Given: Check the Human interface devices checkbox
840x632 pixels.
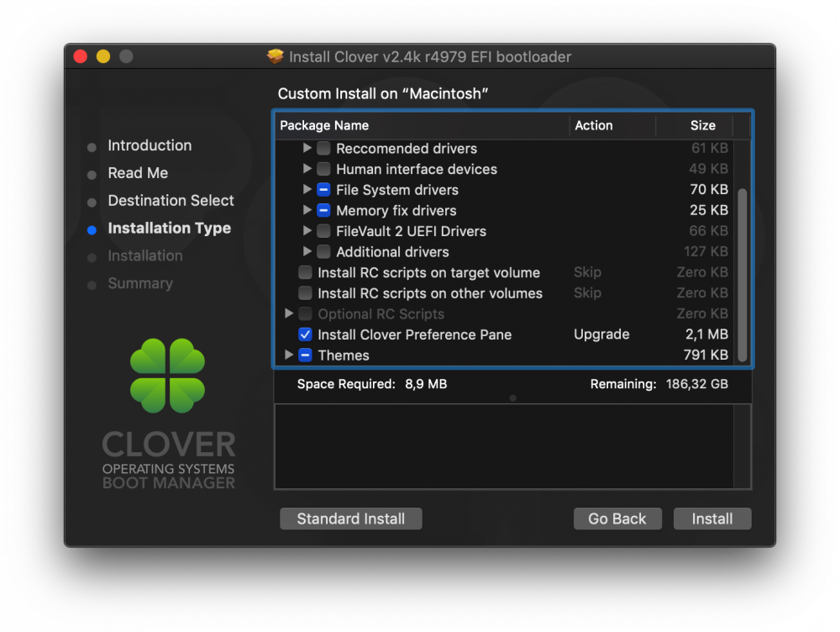Looking at the screenshot, I should tap(323, 169).
